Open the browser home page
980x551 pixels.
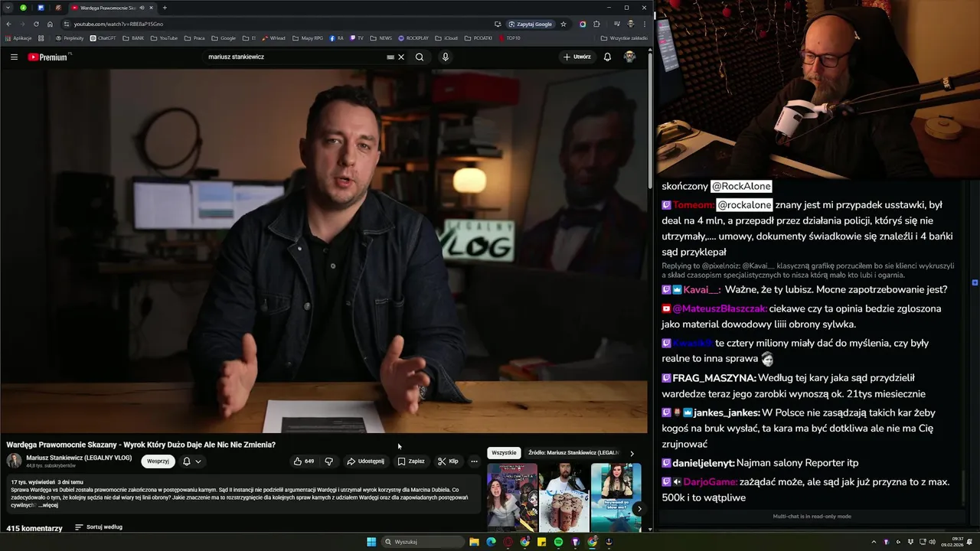pyautogui.click(x=50, y=24)
